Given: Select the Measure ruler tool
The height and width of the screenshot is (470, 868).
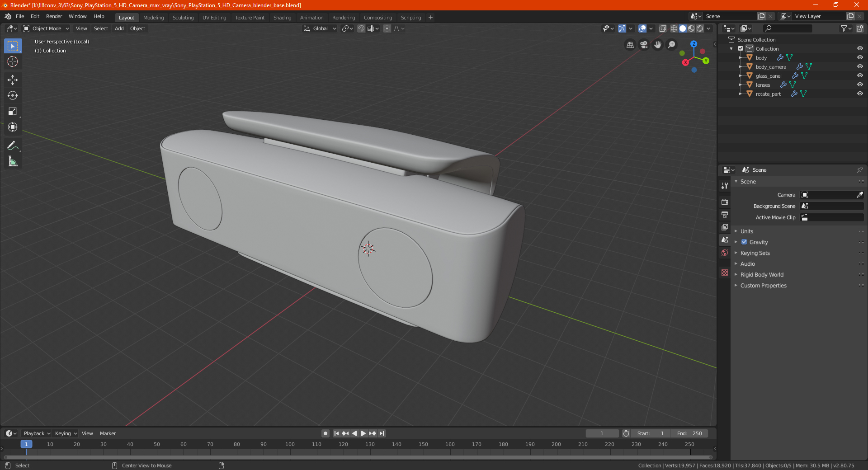Looking at the screenshot, I should (13, 161).
